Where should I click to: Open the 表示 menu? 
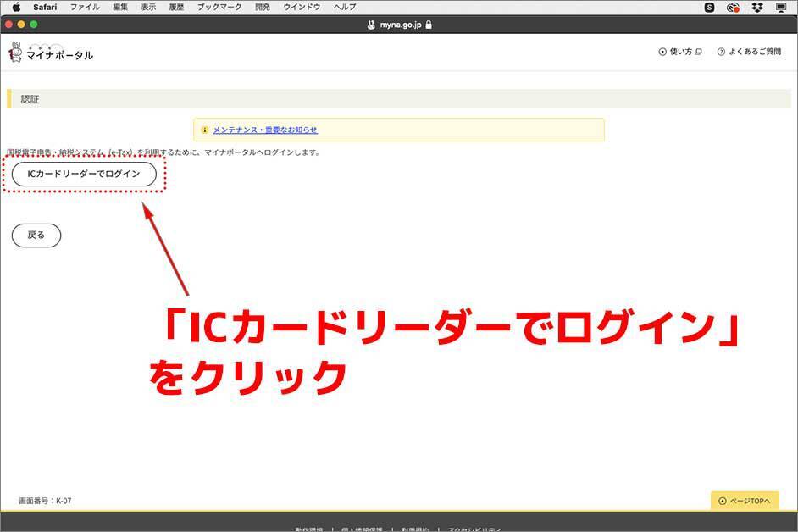coord(148,7)
